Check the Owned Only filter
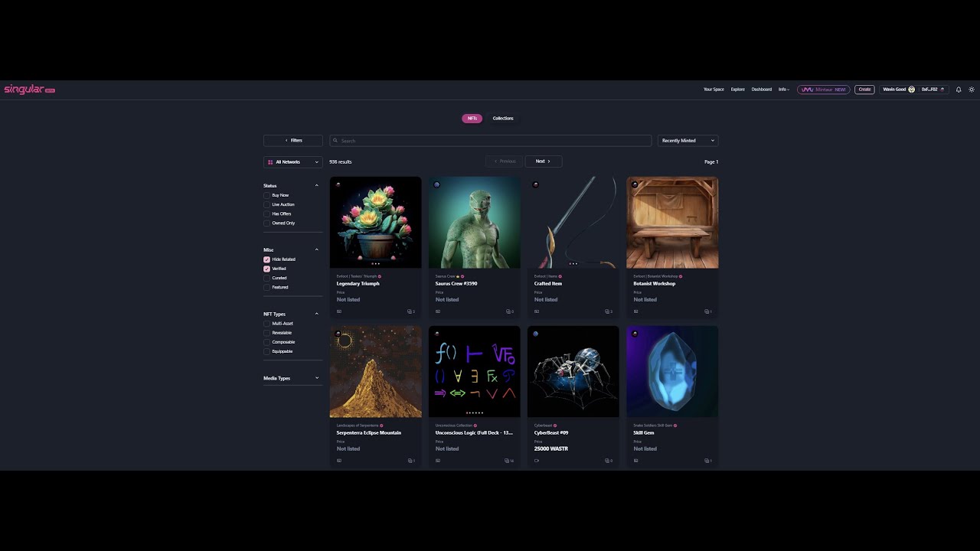The image size is (980, 551). click(266, 223)
